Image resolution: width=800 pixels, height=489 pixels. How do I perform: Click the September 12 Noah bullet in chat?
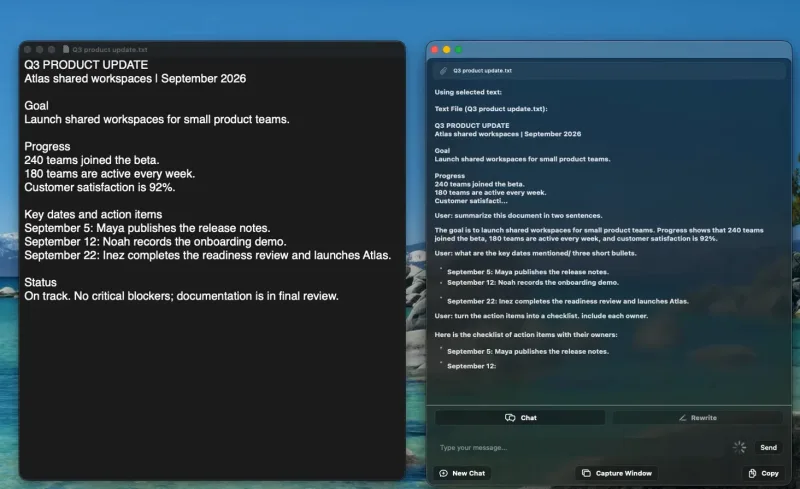click(x=533, y=282)
